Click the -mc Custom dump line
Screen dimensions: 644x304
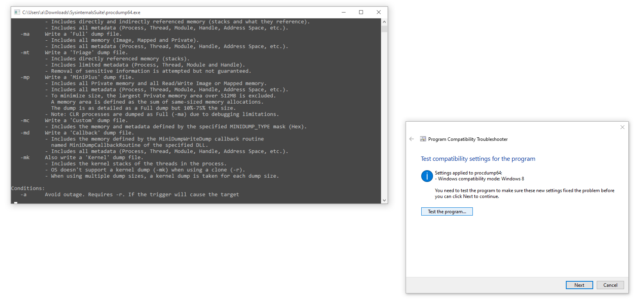[74, 121]
